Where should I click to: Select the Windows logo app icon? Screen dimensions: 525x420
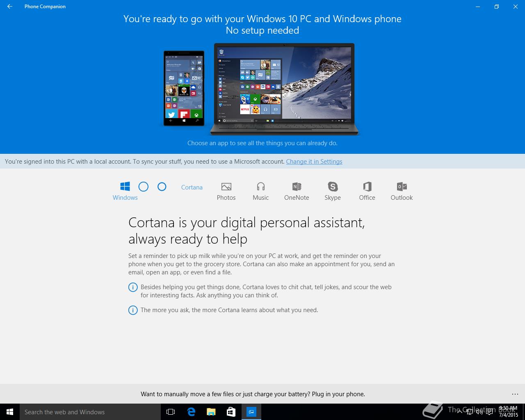pyautogui.click(x=125, y=187)
